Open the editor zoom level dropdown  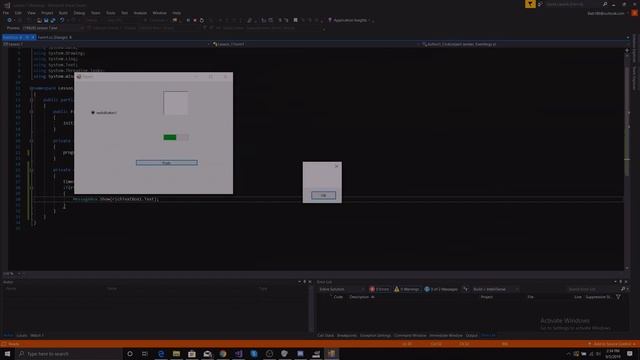point(12,273)
